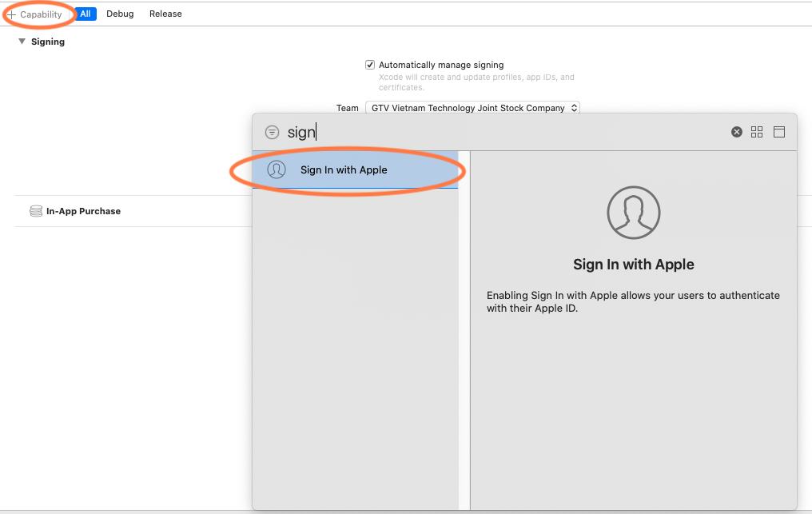The height and width of the screenshot is (514, 812).
Task: Switch to the Release tab
Action: pos(165,14)
